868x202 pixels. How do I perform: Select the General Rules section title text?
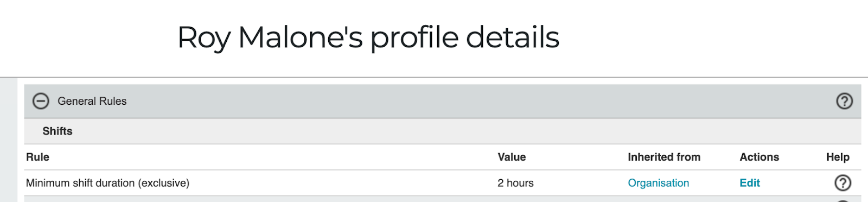pyautogui.click(x=92, y=101)
